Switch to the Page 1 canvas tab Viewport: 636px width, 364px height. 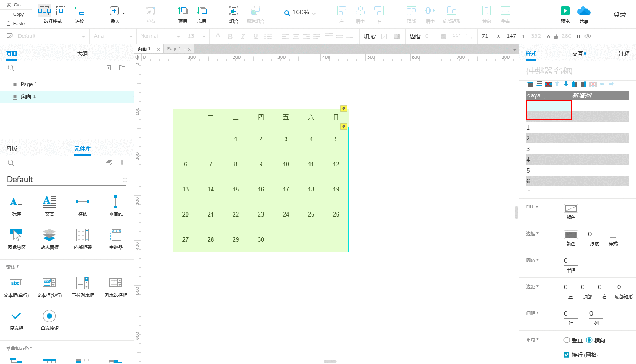pos(174,49)
